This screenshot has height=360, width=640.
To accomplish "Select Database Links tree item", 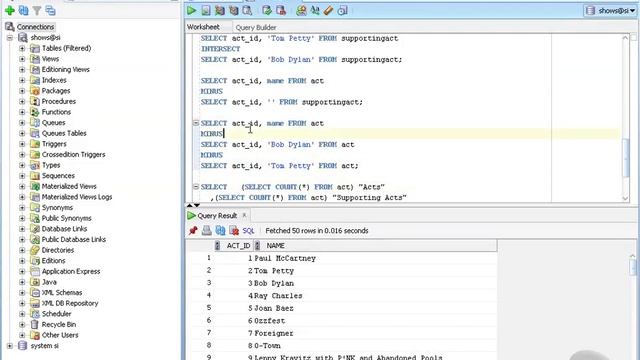I will pos(64,229).
